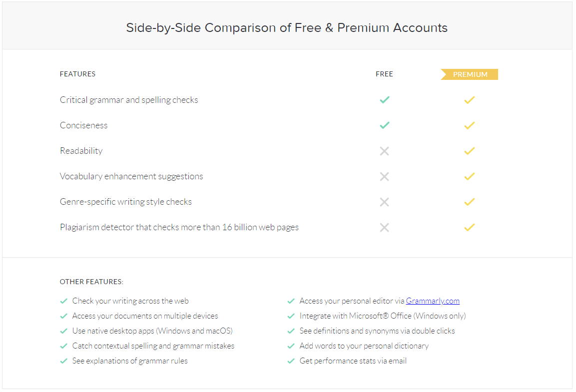Click checkmark beside Get performance stats via email

click(291, 361)
